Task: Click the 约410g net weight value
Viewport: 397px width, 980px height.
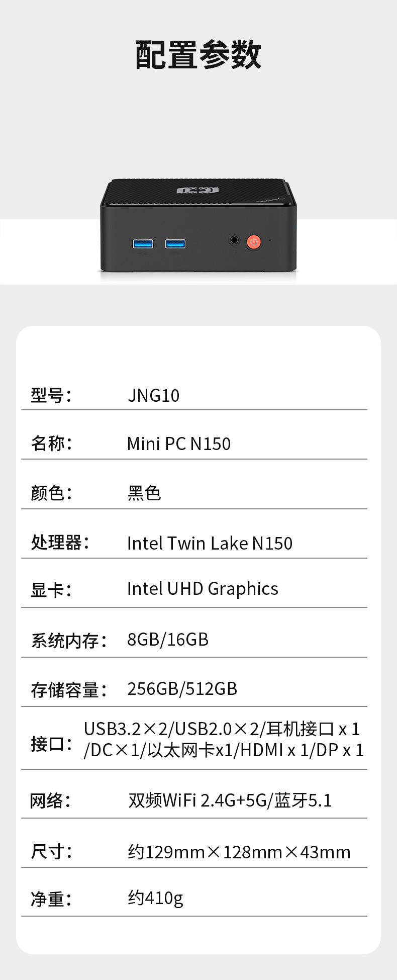Action: coord(155,898)
